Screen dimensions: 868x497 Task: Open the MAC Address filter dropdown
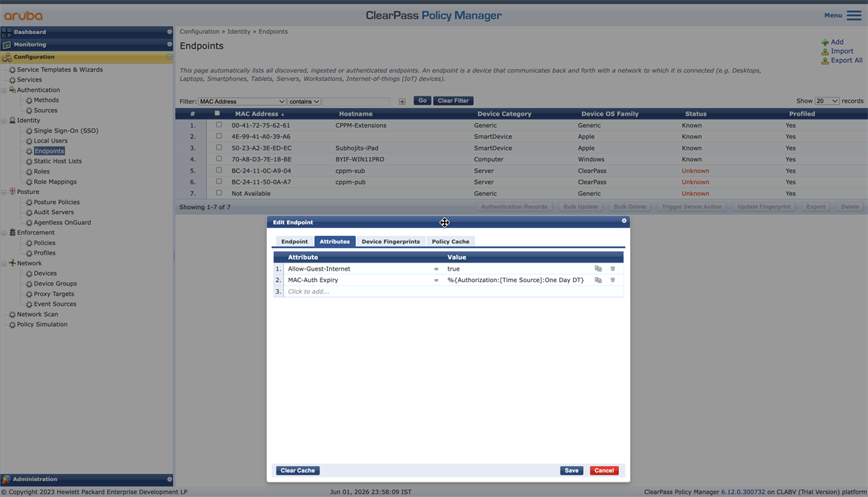242,101
